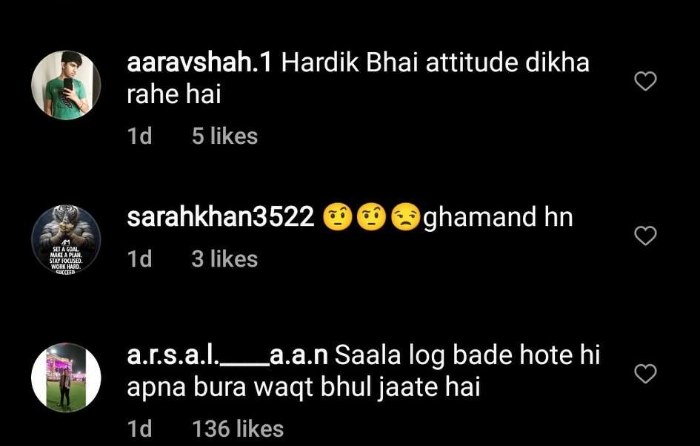The width and height of the screenshot is (700, 446).
Task: Like sarahkhan3522's comment with heart icon
Action: pos(646,236)
